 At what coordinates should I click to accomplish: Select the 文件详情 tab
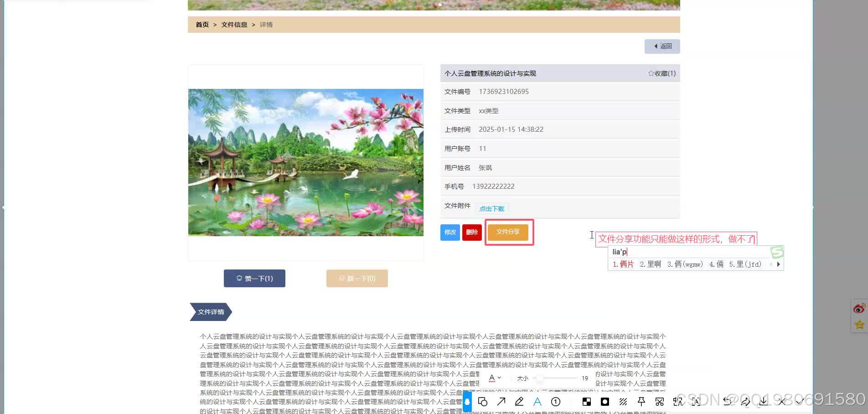point(211,312)
